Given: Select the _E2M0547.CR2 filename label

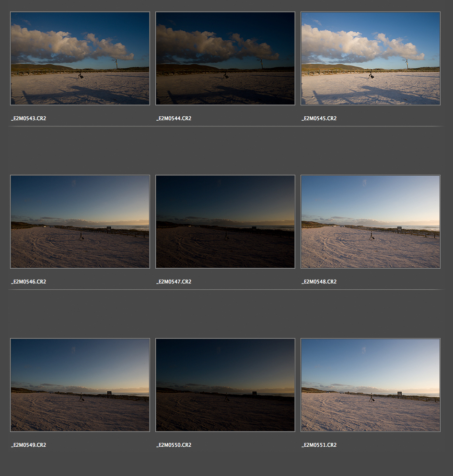Looking at the screenshot, I should tap(174, 282).
